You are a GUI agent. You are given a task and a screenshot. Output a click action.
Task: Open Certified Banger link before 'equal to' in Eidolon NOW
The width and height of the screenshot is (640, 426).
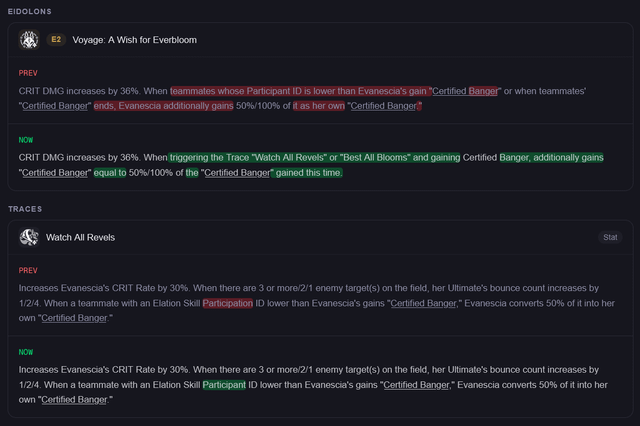click(55, 173)
